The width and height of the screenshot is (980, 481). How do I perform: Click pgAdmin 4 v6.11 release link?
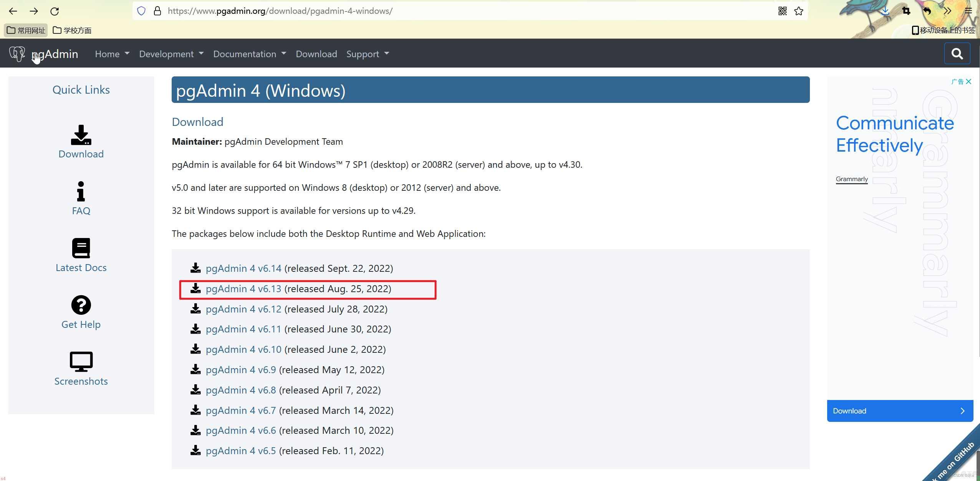point(243,329)
